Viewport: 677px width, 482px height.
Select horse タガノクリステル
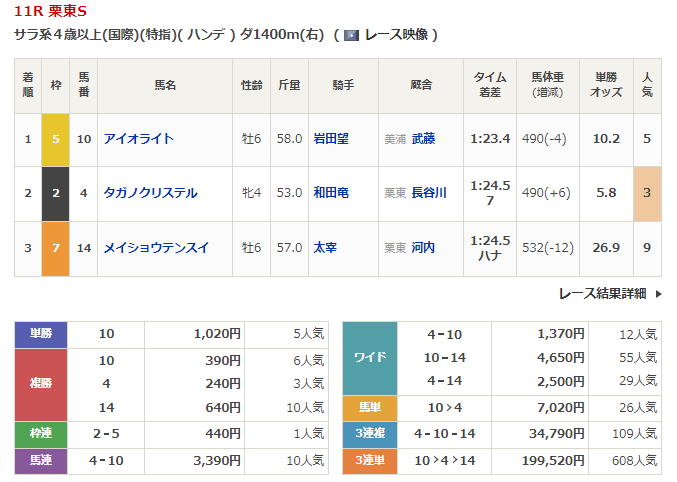pos(150,193)
